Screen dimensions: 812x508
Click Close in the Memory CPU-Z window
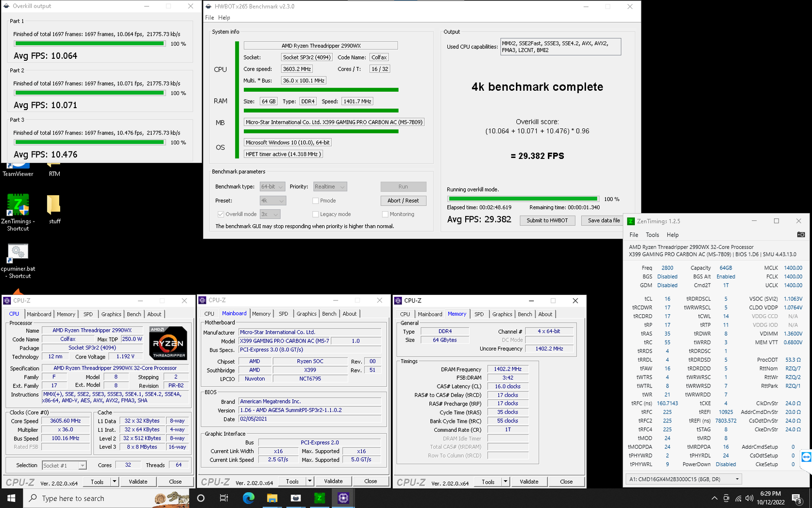click(x=566, y=482)
